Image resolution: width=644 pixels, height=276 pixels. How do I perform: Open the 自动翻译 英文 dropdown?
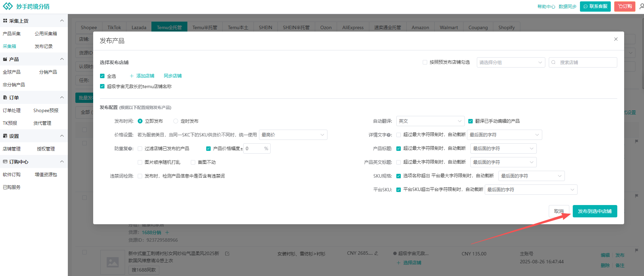(430, 121)
